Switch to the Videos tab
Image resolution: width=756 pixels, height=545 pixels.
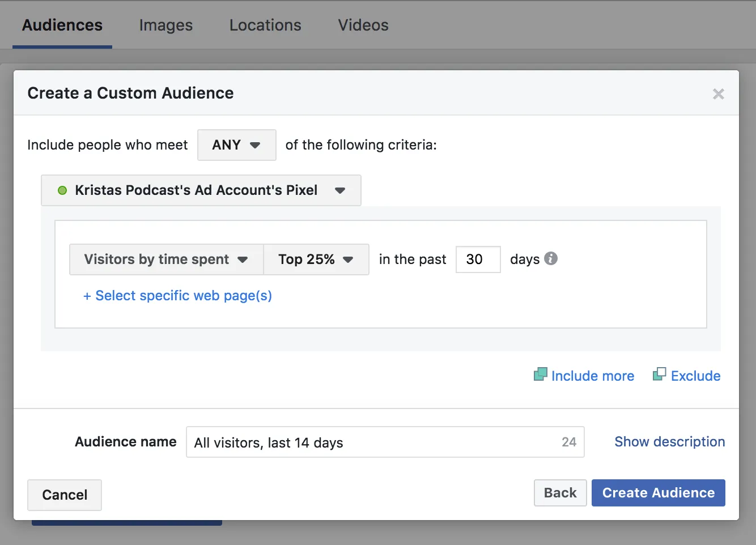(x=363, y=25)
